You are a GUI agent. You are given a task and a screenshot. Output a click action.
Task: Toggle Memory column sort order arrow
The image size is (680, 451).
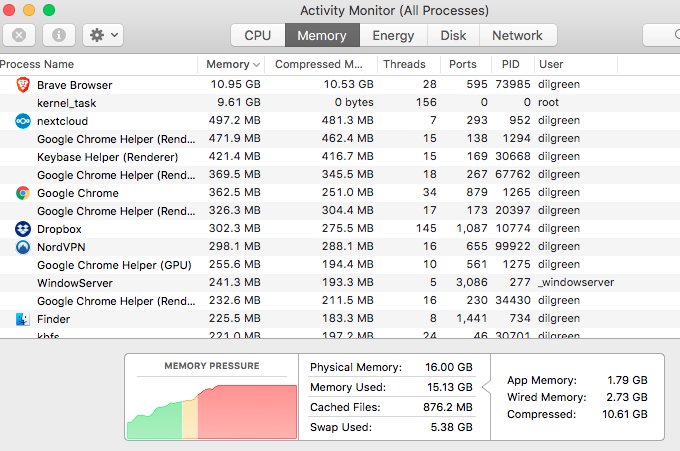[x=257, y=65]
